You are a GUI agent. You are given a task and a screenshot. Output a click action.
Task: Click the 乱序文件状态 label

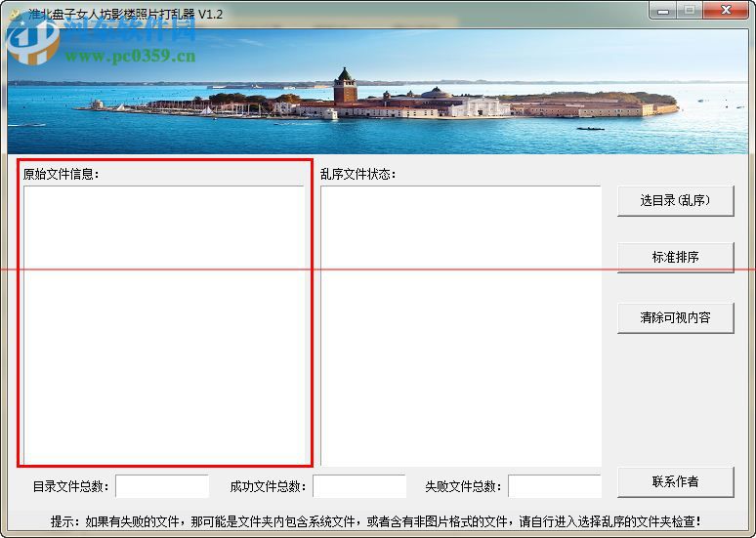point(357,174)
